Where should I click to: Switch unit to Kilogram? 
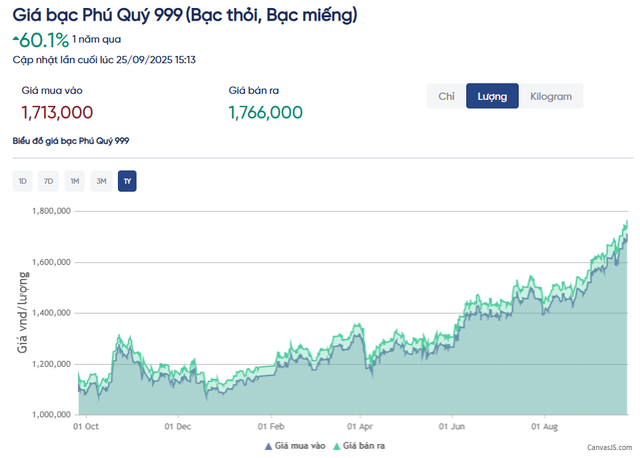click(x=551, y=96)
